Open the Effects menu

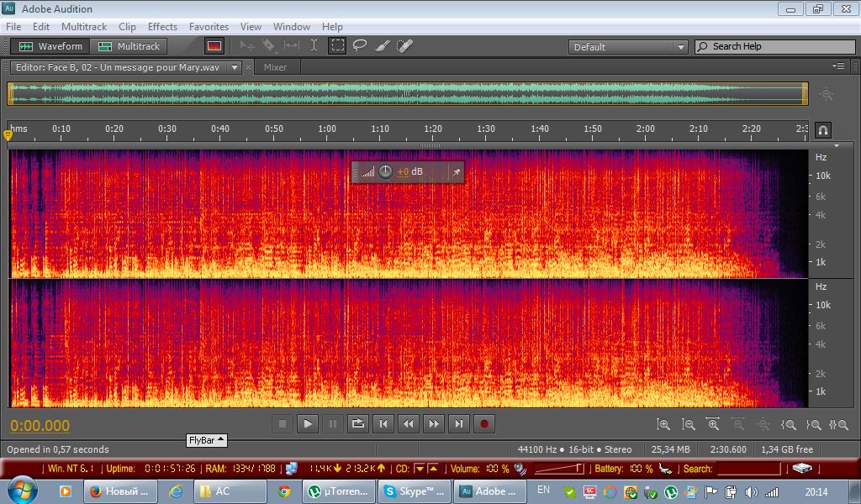[162, 27]
